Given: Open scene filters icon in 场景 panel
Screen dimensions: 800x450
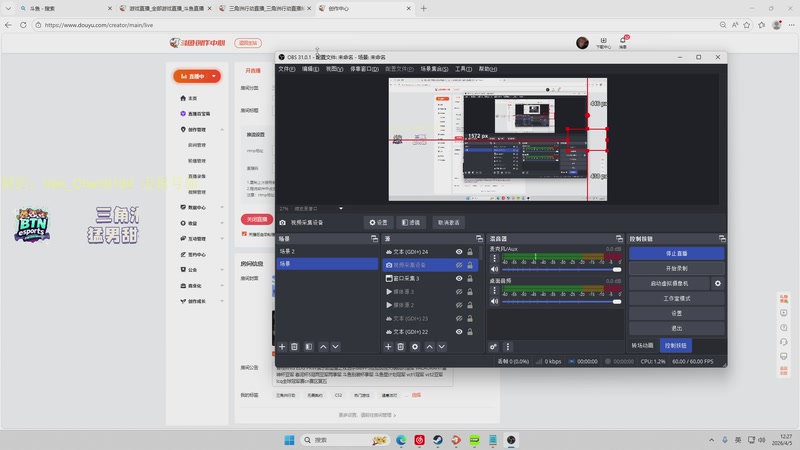Looking at the screenshot, I should [309, 346].
